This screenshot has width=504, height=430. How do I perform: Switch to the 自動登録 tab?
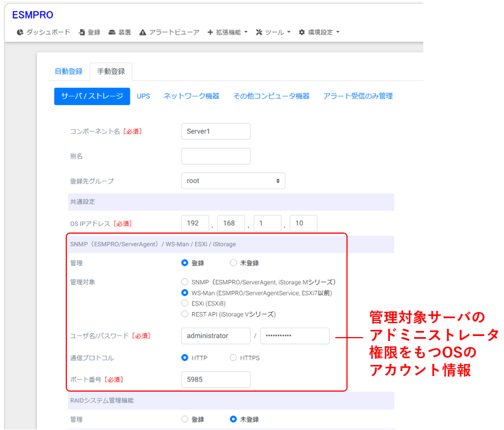(68, 71)
